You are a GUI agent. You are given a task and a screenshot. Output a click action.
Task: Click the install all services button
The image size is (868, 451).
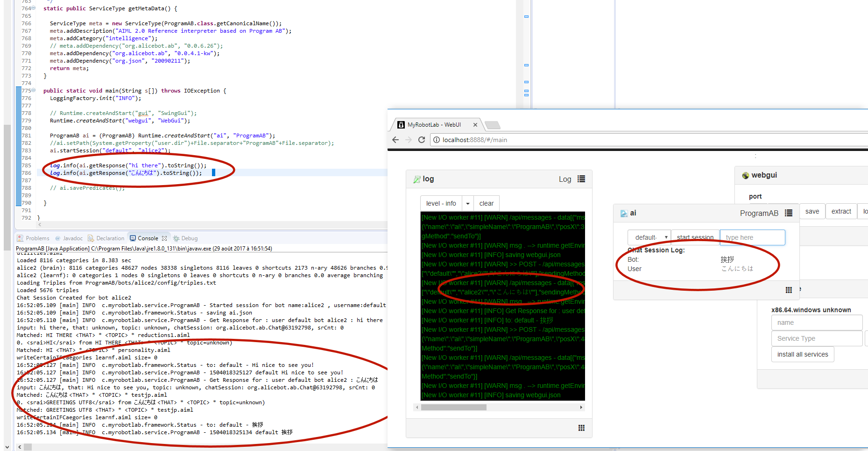point(802,354)
